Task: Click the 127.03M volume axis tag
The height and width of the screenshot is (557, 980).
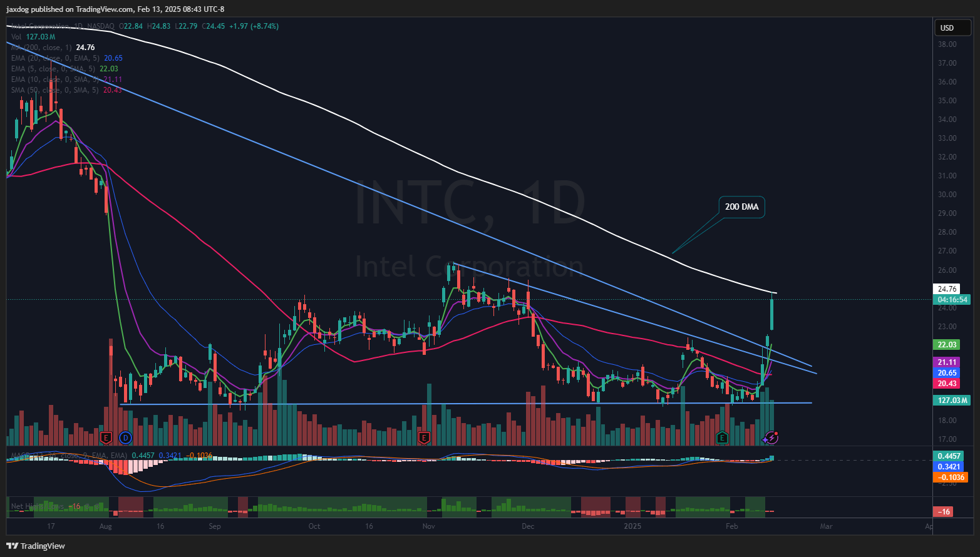Action: tap(952, 401)
